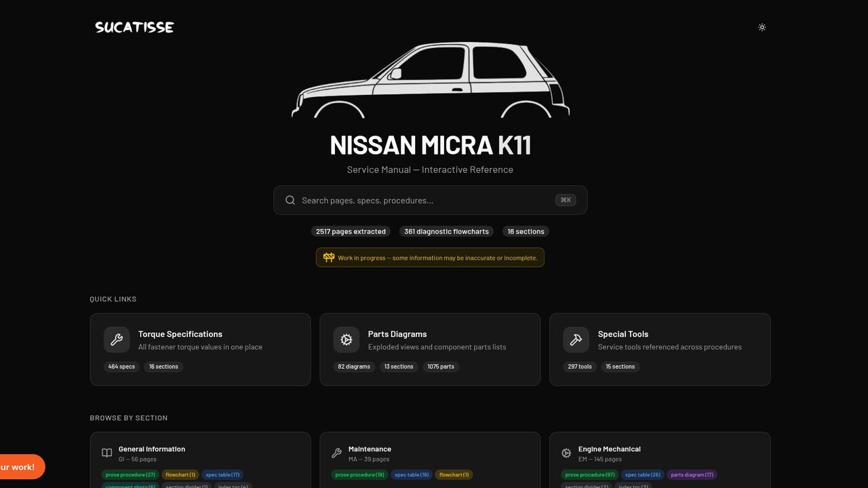Image resolution: width=868 pixels, height=488 pixels.
Task: Click the BROWSE BY SECTION heading
Action: (x=129, y=418)
